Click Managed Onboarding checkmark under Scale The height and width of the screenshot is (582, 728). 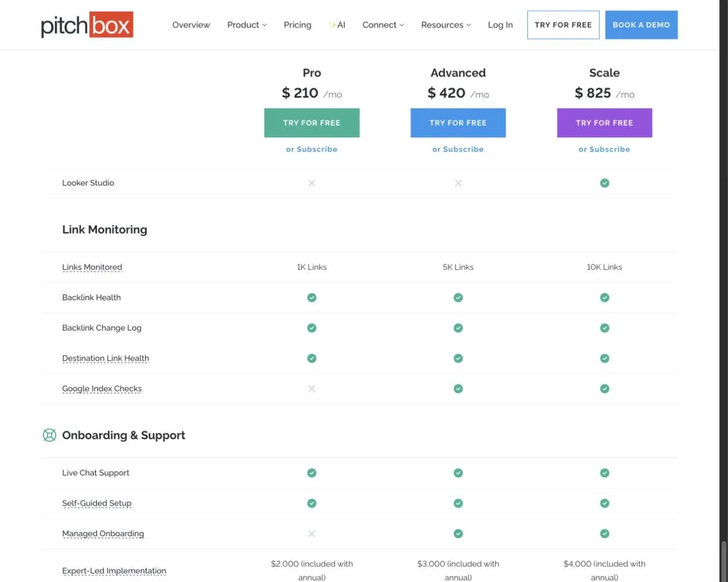pyautogui.click(x=604, y=533)
